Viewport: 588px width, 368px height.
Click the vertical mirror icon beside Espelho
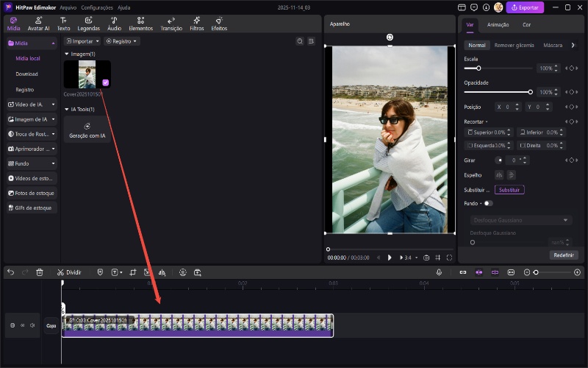tap(511, 175)
